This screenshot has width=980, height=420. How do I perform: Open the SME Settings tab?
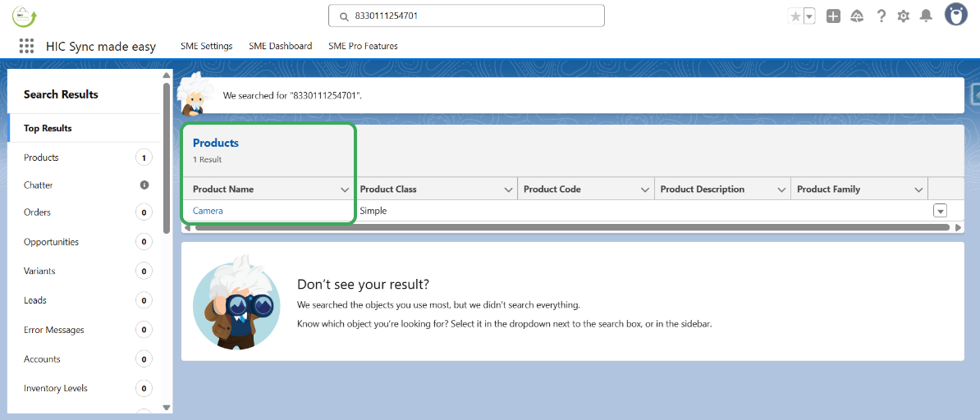point(206,46)
